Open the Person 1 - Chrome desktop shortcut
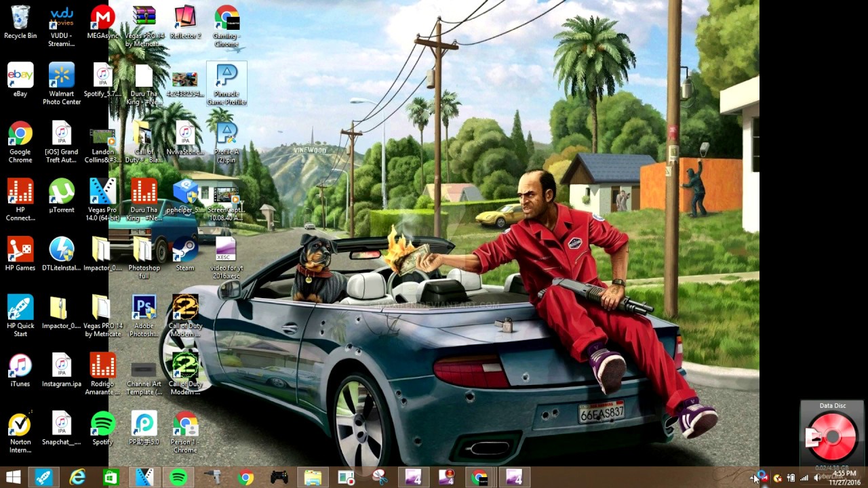The height and width of the screenshot is (488, 868). [x=185, y=433]
